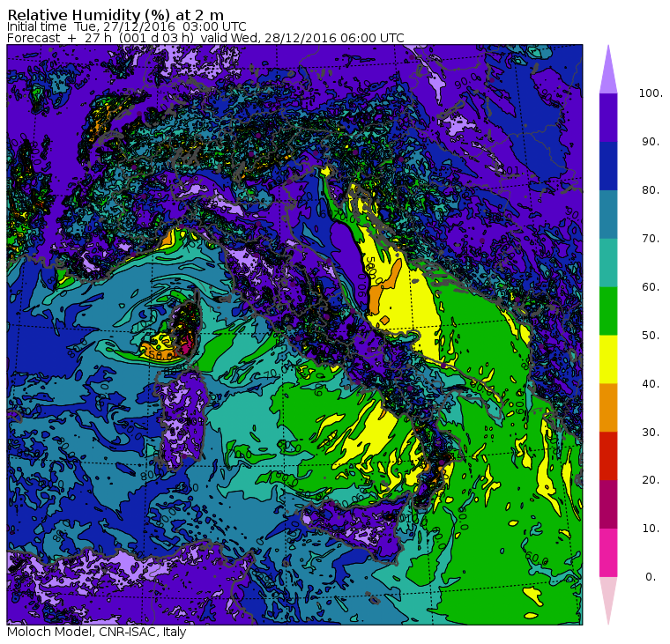Click the '60.' colorbar label
Image resolution: width=670 pixels, height=644 pixels.
(651, 287)
